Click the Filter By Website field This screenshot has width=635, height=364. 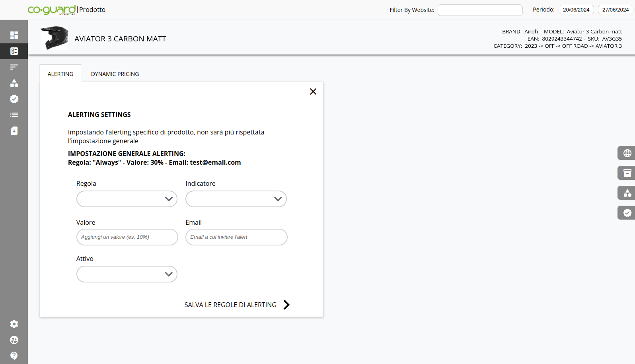click(x=480, y=10)
